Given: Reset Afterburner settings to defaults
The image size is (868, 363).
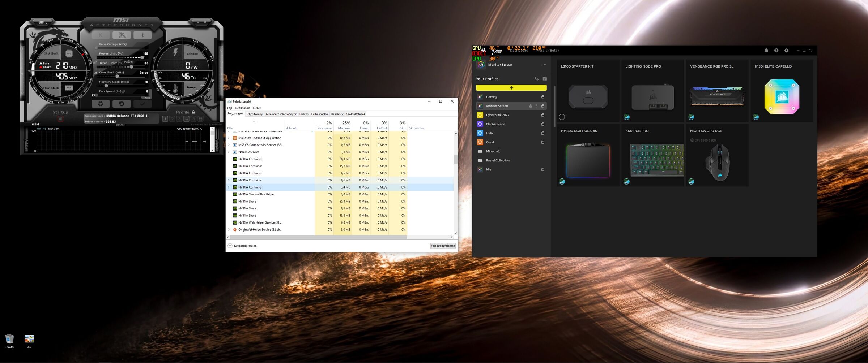Looking at the screenshot, I should (x=122, y=104).
